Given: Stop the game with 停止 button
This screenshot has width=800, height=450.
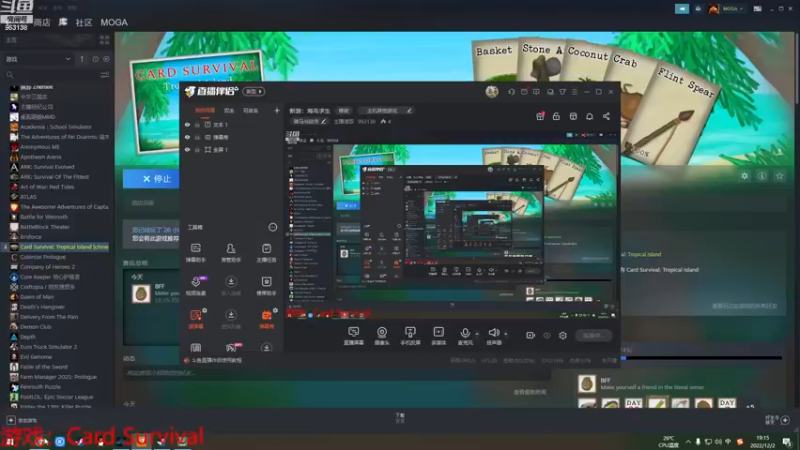Looking at the screenshot, I should pyautogui.click(x=152, y=179).
